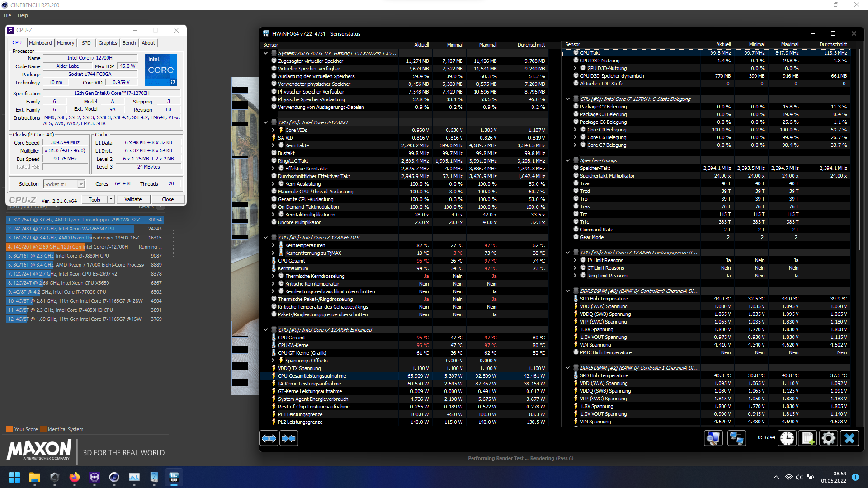Reset the elapsed time with the clock icon
The height and width of the screenshot is (488, 868).
coord(787,438)
